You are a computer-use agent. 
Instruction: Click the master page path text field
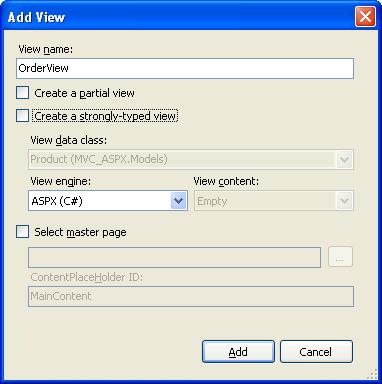[x=175, y=257]
